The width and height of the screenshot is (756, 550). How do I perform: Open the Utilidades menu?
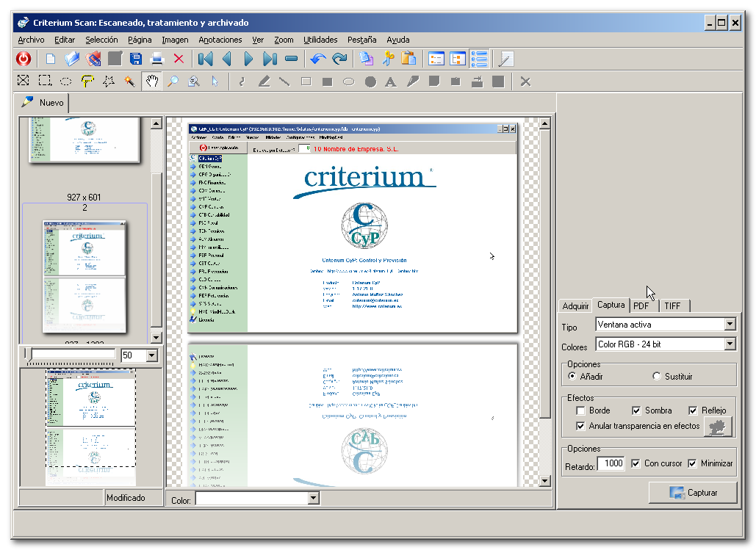coord(320,40)
